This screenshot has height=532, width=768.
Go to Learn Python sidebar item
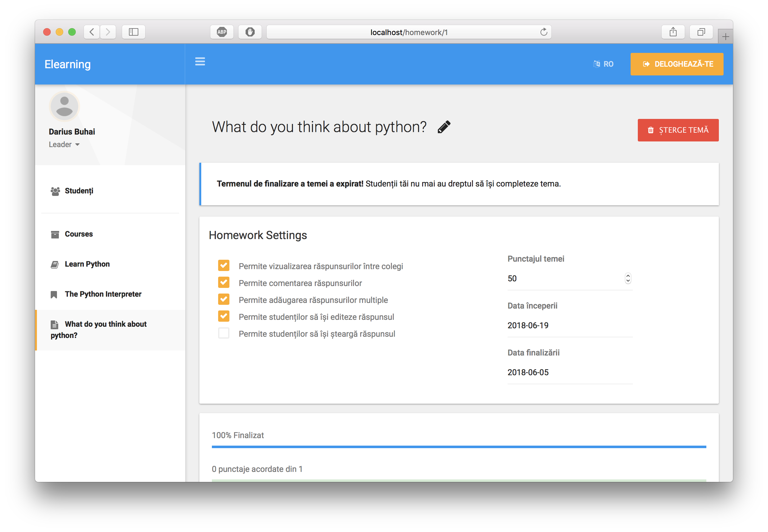click(x=87, y=264)
